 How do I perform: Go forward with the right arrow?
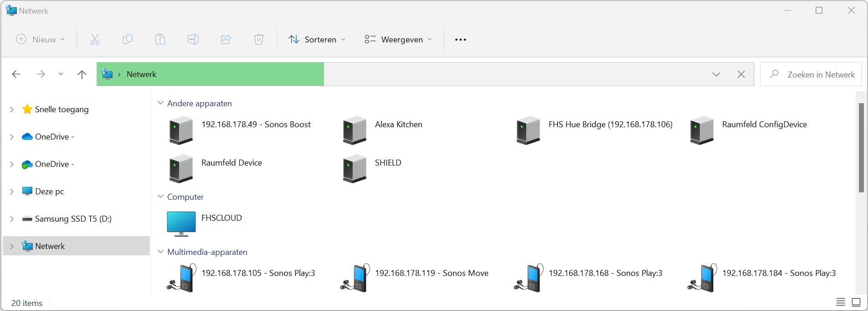[41, 74]
